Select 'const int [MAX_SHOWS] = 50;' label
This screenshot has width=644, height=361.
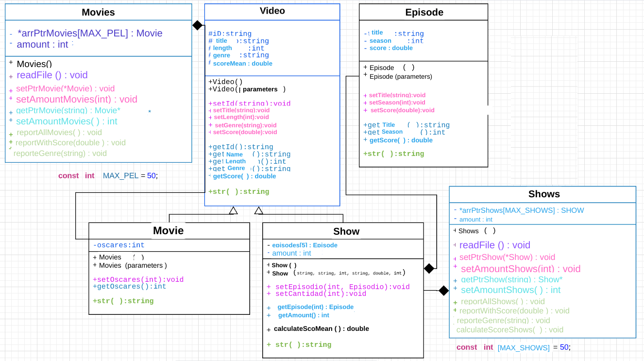pos(514,347)
